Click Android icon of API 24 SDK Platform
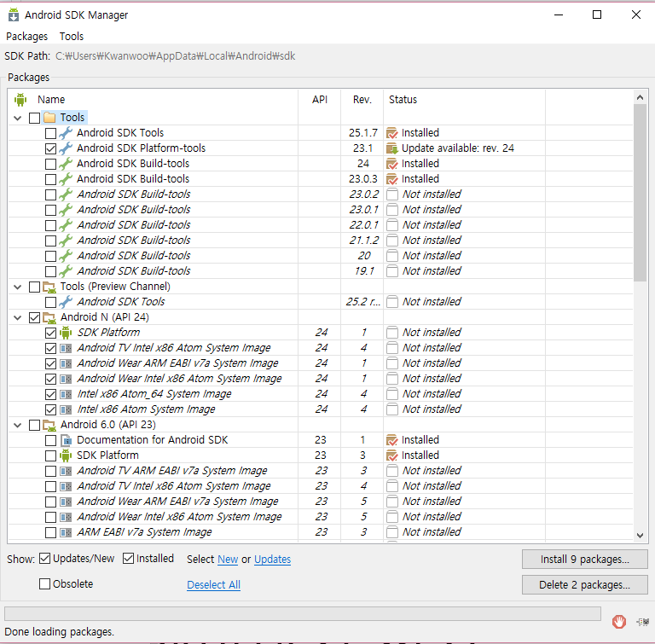655x644 pixels. click(x=66, y=333)
